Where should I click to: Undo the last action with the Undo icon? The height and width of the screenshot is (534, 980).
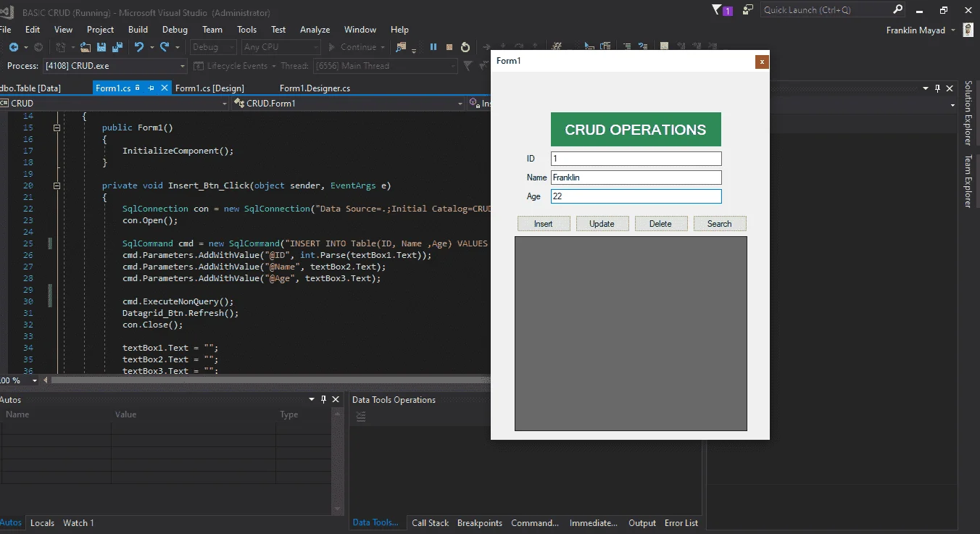point(138,47)
